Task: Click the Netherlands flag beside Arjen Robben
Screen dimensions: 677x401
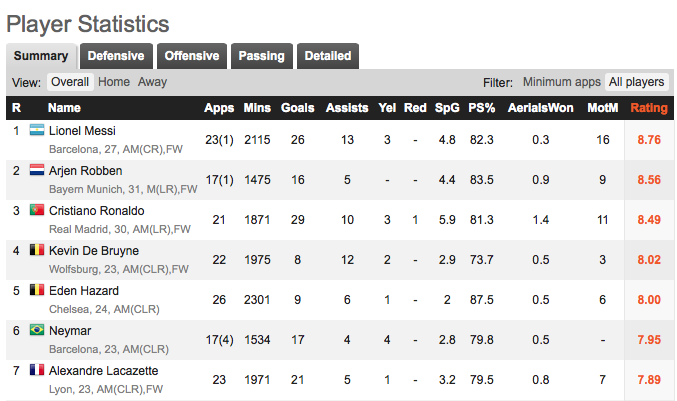Action: point(38,171)
